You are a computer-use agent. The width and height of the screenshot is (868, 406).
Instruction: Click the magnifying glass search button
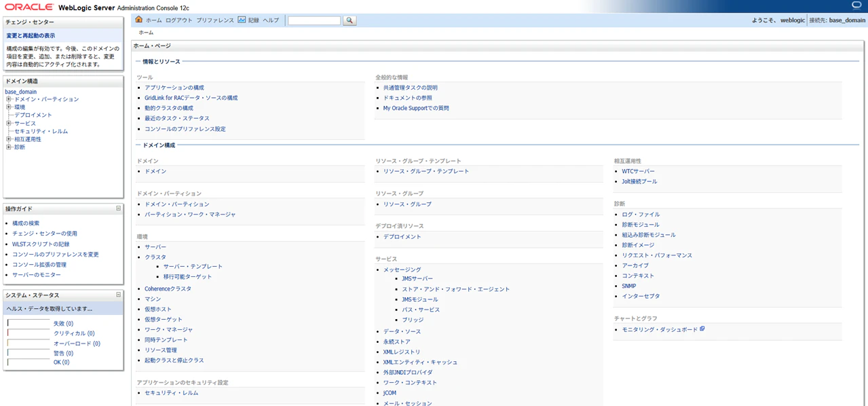tap(350, 20)
